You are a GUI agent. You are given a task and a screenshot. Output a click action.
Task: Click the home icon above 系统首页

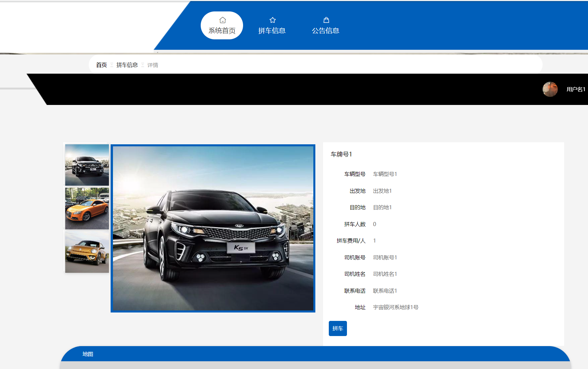pos(222,20)
